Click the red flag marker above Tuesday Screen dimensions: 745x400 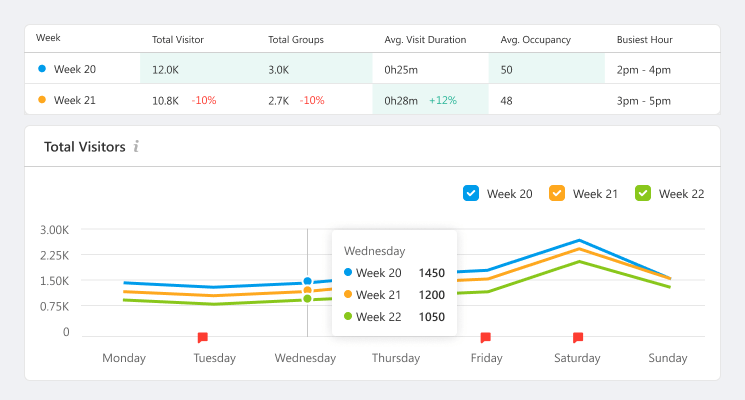coord(202,338)
